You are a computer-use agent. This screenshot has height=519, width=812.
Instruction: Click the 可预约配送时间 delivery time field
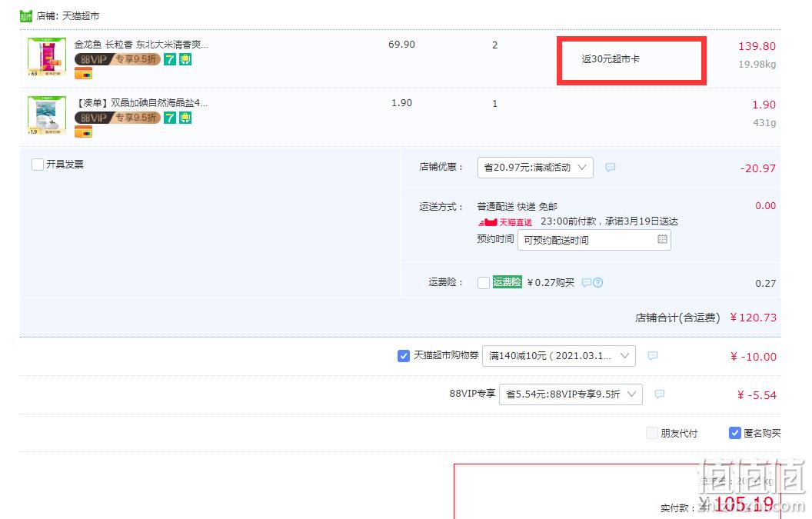[x=594, y=240]
